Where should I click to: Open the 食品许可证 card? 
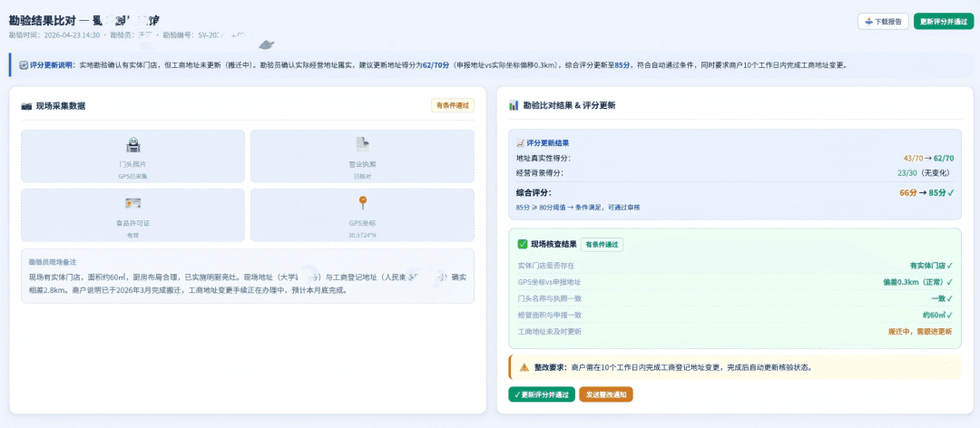pos(132,215)
